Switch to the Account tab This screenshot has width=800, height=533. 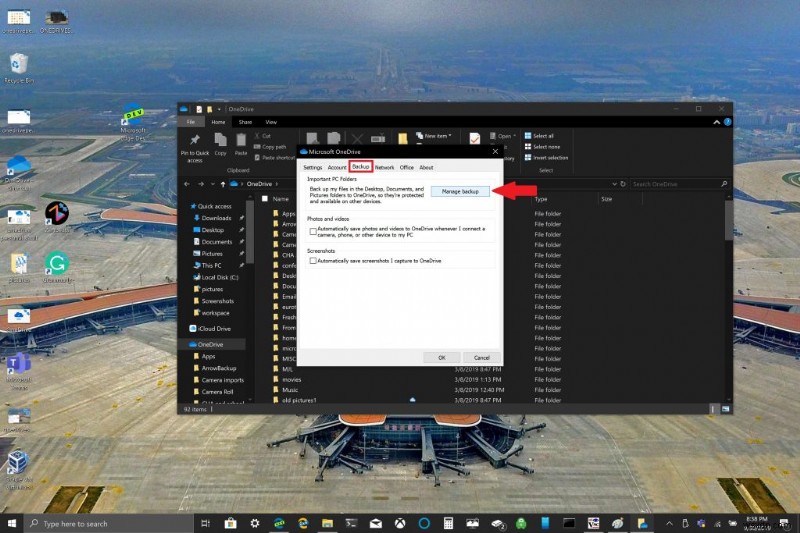click(x=337, y=167)
